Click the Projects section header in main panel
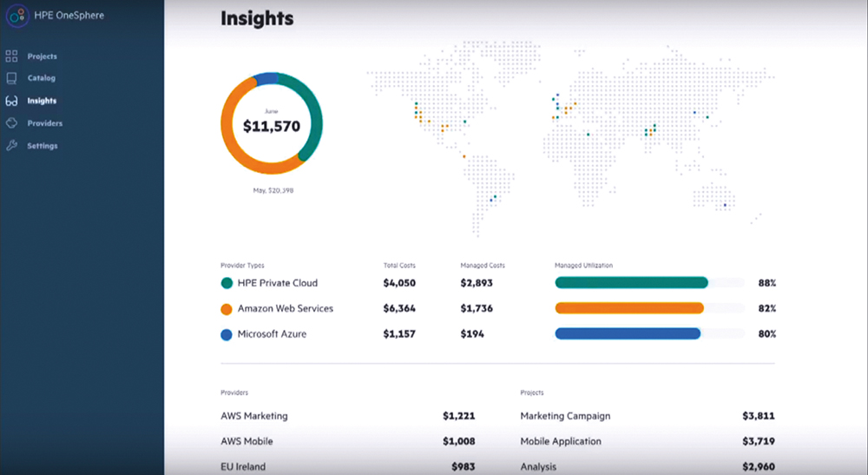The image size is (868, 475). 532,393
